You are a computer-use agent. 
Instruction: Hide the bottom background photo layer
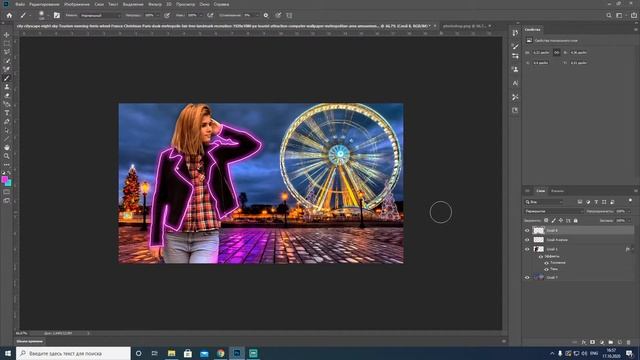click(527, 278)
